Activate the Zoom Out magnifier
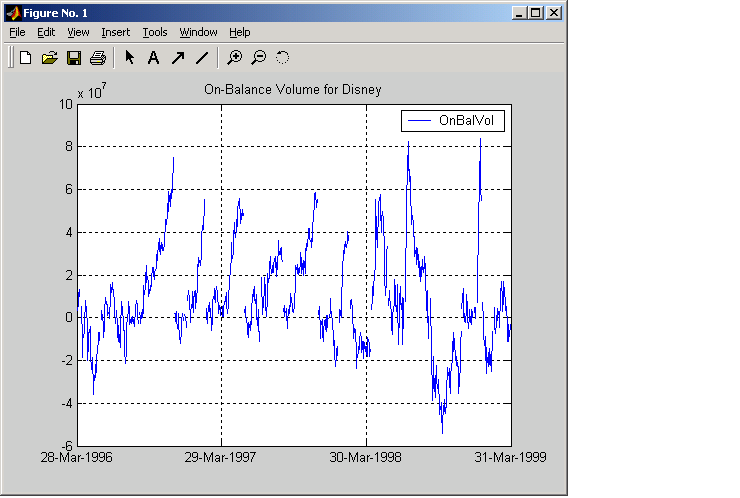The height and width of the screenshot is (498, 740). [x=259, y=58]
